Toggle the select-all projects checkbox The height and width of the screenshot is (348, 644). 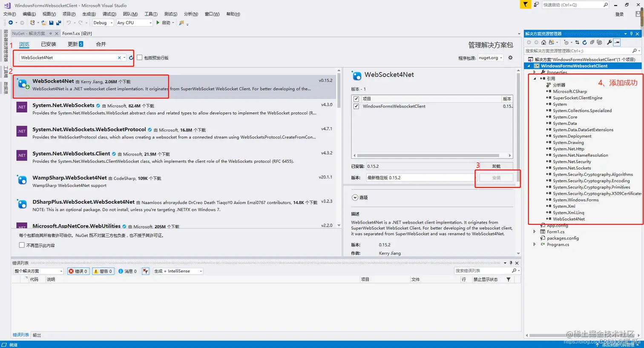[x=356, y=98]
